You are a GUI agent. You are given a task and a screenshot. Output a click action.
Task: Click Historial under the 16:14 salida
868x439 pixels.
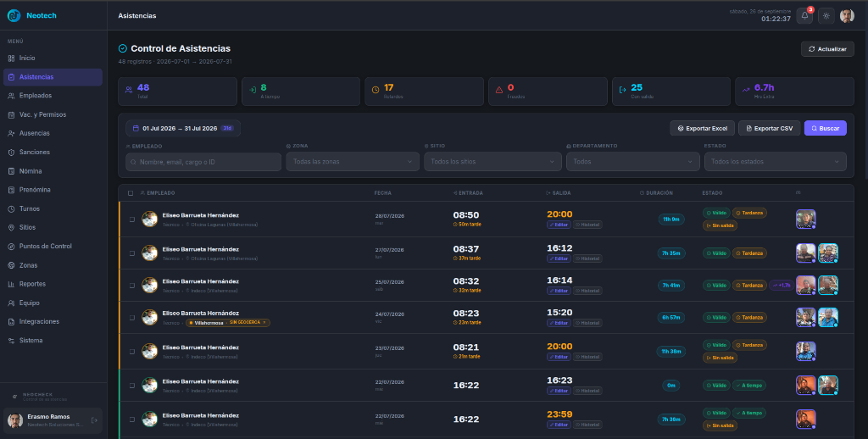[x=587, y=291]
